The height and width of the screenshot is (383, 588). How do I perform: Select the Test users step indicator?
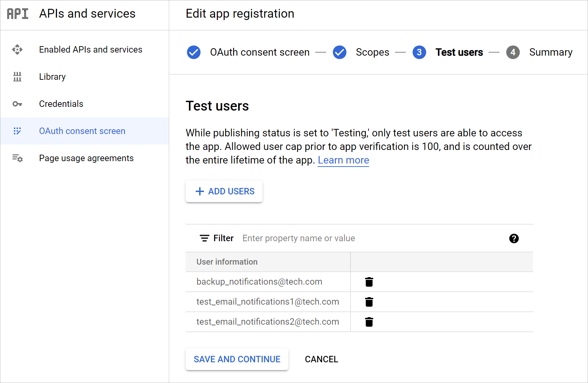pos(419,52)
